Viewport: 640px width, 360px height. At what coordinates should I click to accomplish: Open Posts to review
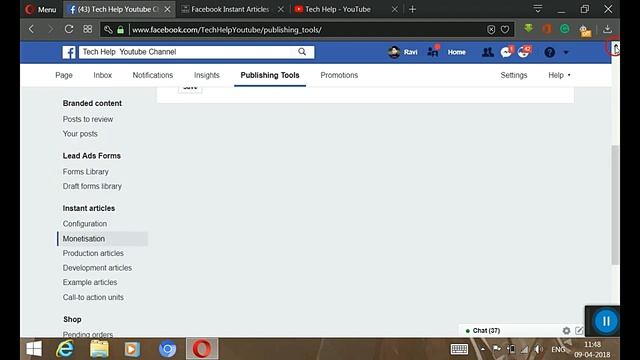point(88,119)
